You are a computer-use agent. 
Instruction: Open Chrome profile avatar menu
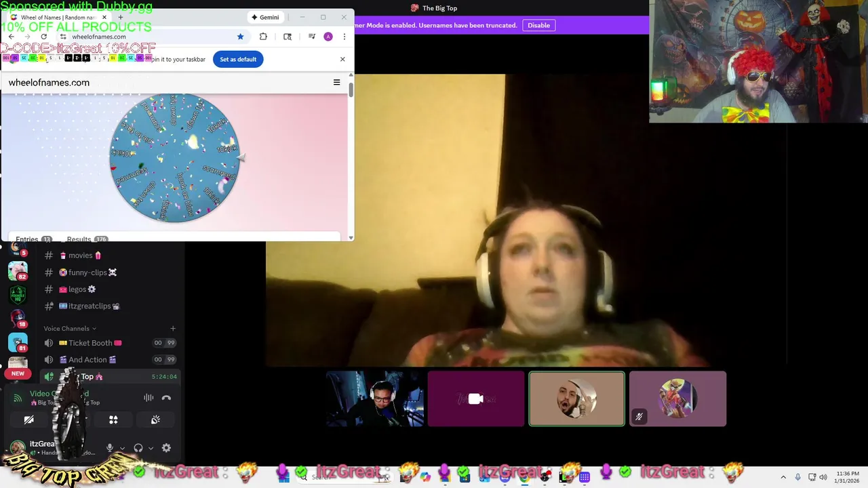(328, 37)
